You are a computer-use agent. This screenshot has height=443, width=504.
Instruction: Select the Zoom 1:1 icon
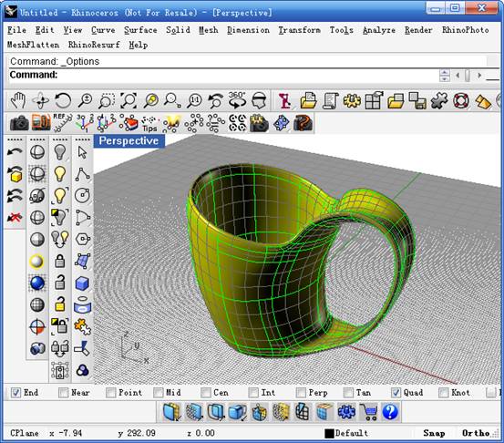tap(195, 101)
